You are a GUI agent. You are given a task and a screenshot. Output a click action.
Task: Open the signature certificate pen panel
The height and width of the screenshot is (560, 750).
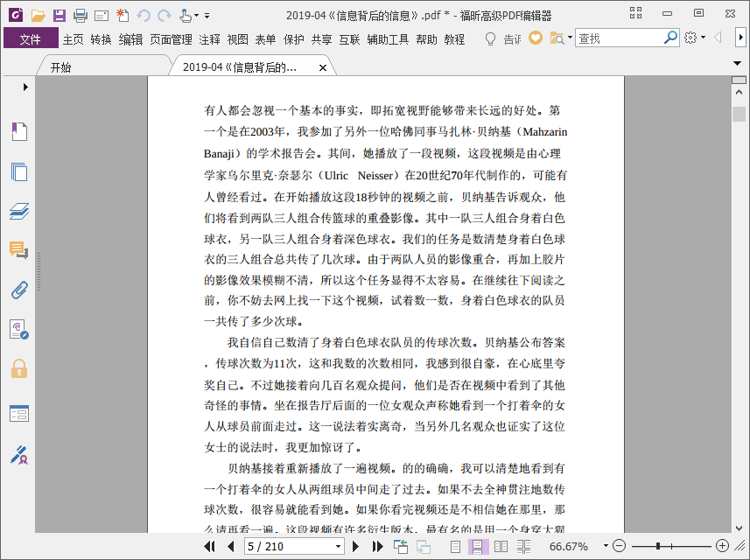(19, 455)
